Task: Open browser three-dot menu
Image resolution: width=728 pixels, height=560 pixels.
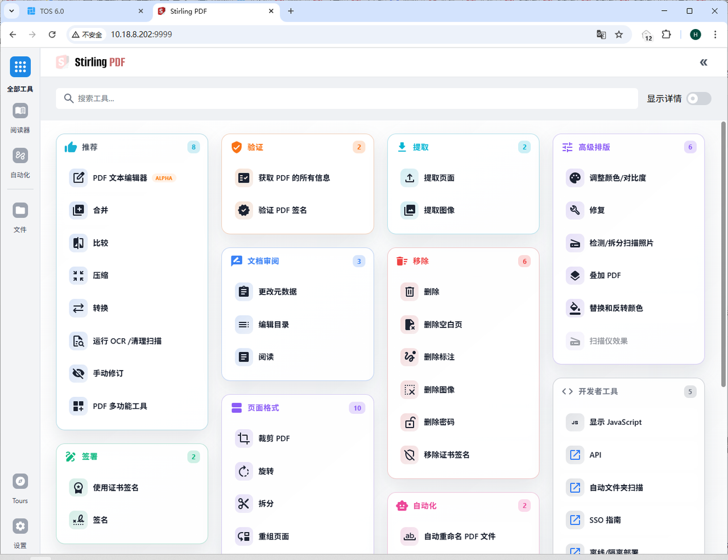Action: pos(715,35)
